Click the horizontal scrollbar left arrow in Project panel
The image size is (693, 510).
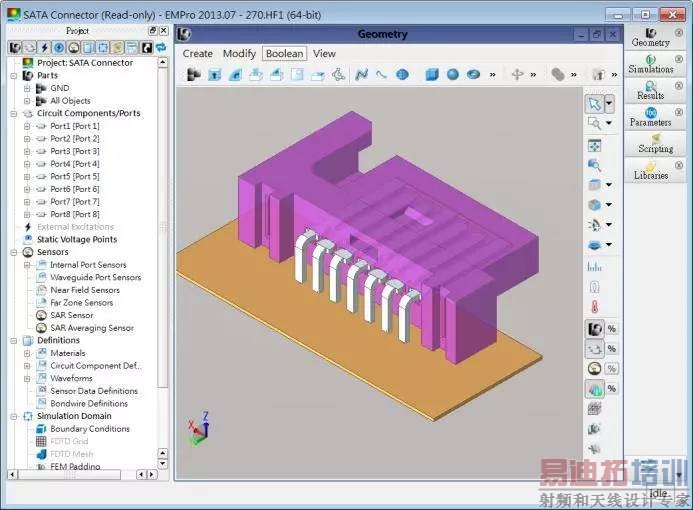pos(12,474)
